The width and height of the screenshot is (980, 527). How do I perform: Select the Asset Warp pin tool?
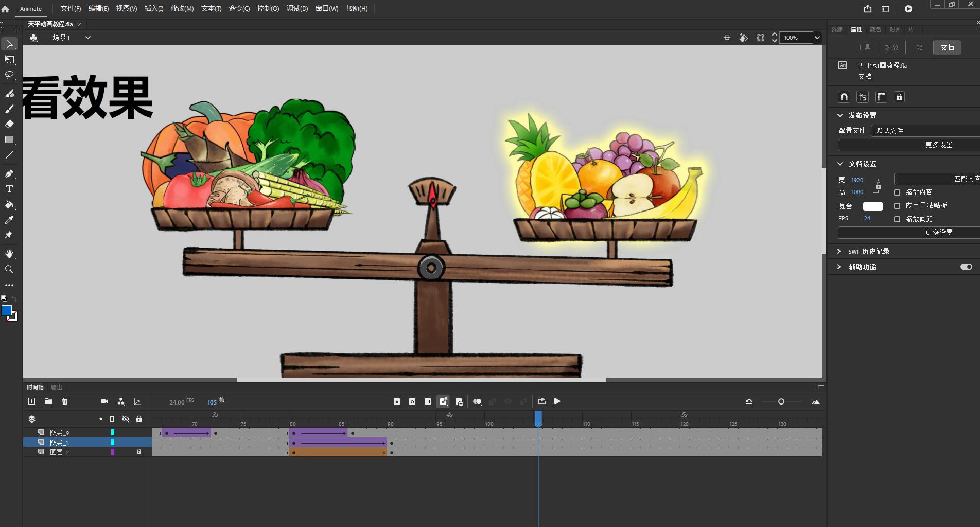pyautogui.click(x=9, y=235)
